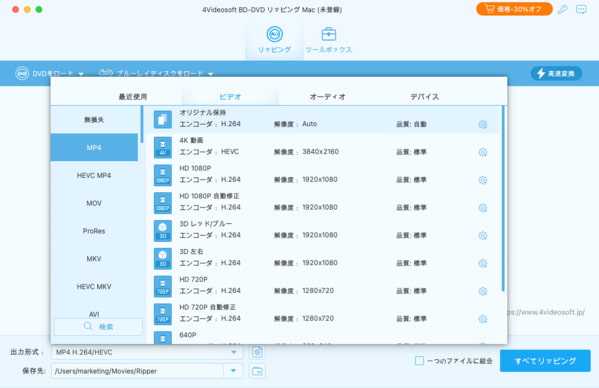The image size is (599, 388).
Task: Switch to the デバイス tab
Action: (x=424, y=97)
